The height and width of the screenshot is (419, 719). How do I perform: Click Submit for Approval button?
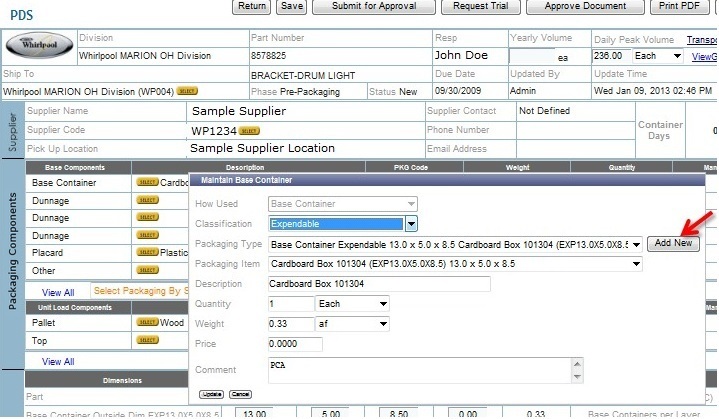click(374, 6)
